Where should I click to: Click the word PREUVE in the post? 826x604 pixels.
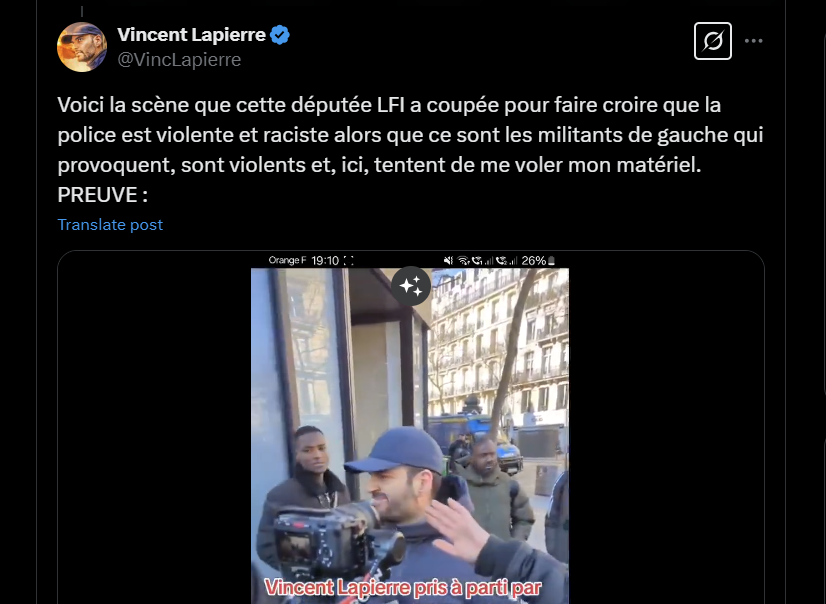point(97,195)
